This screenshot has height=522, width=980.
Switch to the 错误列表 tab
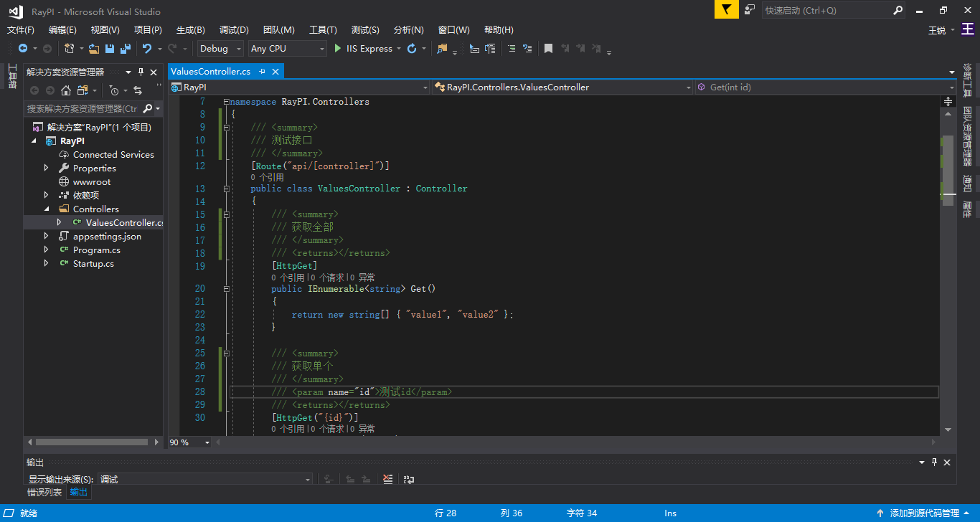[x=44, y=492]
